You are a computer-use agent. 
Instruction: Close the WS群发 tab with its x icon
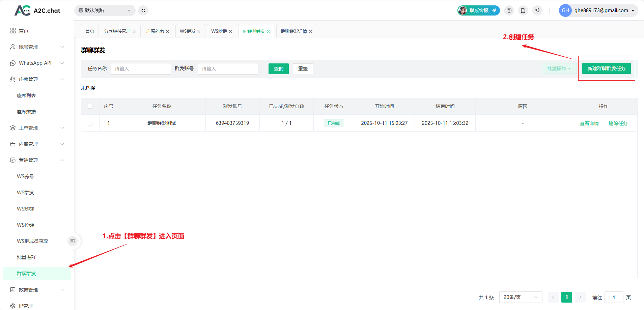pos(199,31)
